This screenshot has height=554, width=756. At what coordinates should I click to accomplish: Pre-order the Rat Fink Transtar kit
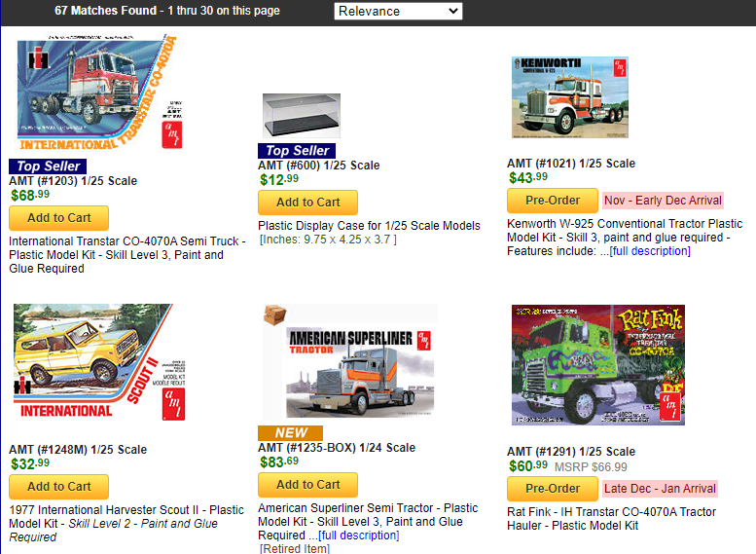[x=553, y=489]
